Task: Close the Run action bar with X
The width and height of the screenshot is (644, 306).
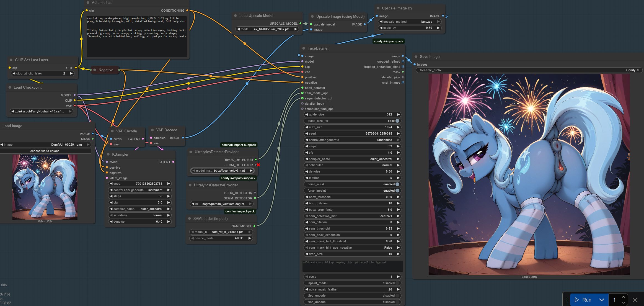Action: [635, 300]
